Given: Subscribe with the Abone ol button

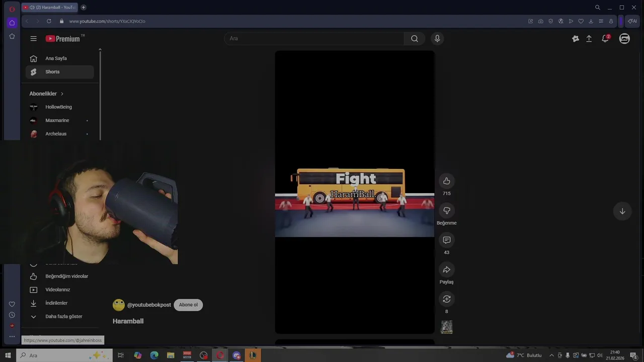Looking at the screenshot, I should 188,305.
